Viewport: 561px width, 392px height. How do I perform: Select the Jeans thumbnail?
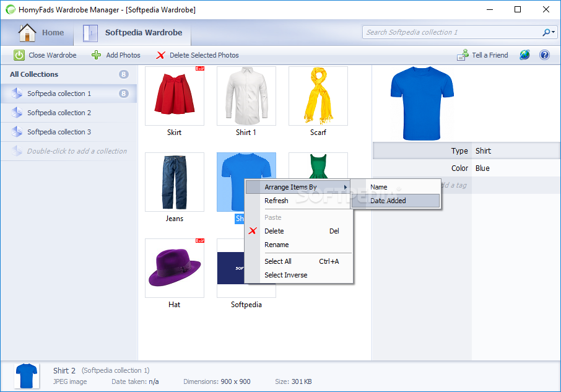pyautogui.click(x=175, y=182)
